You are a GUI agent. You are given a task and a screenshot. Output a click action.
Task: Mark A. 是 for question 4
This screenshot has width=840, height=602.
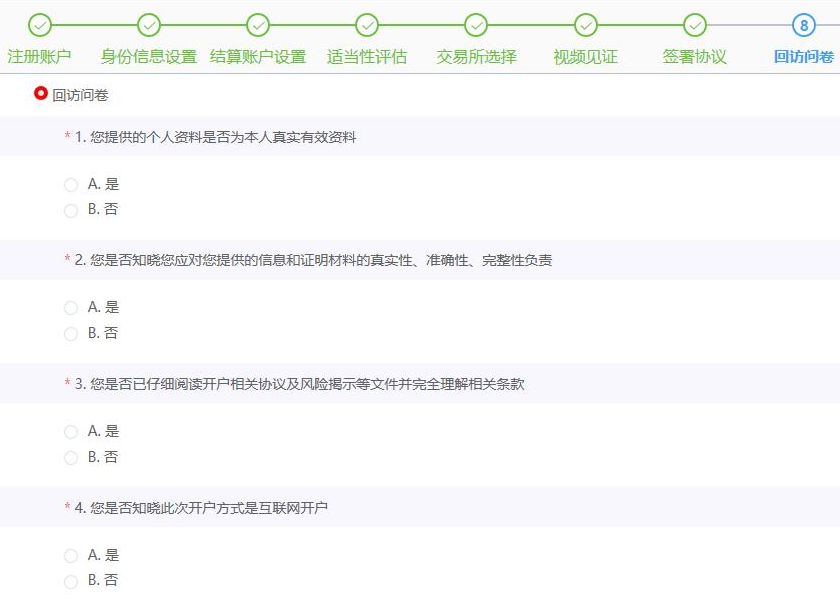click(x=71, y=555)
